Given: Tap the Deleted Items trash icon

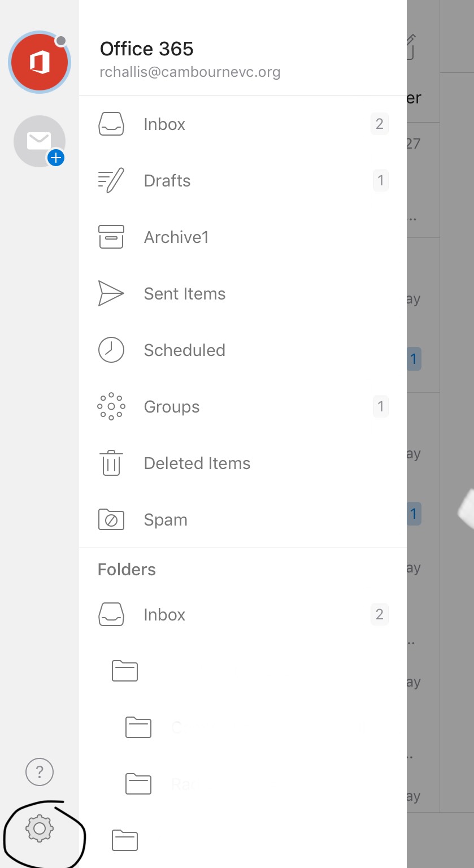Looking at the screenshot, I should (111, 463).
